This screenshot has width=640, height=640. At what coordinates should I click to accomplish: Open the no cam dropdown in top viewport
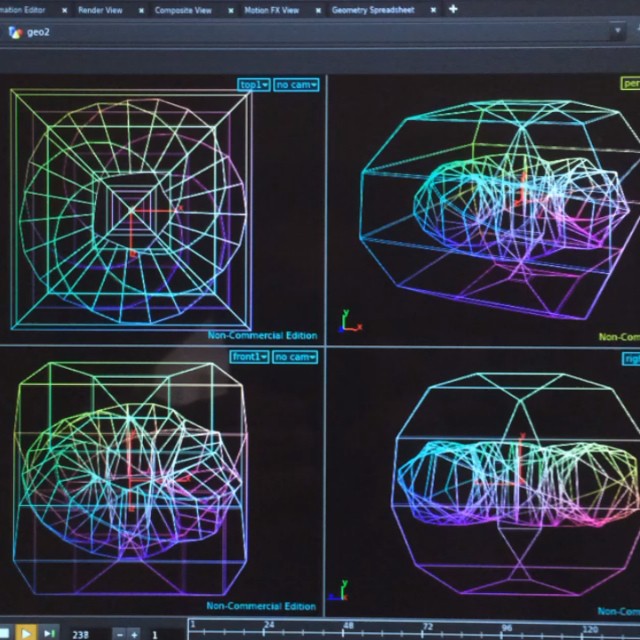point(296,85)
